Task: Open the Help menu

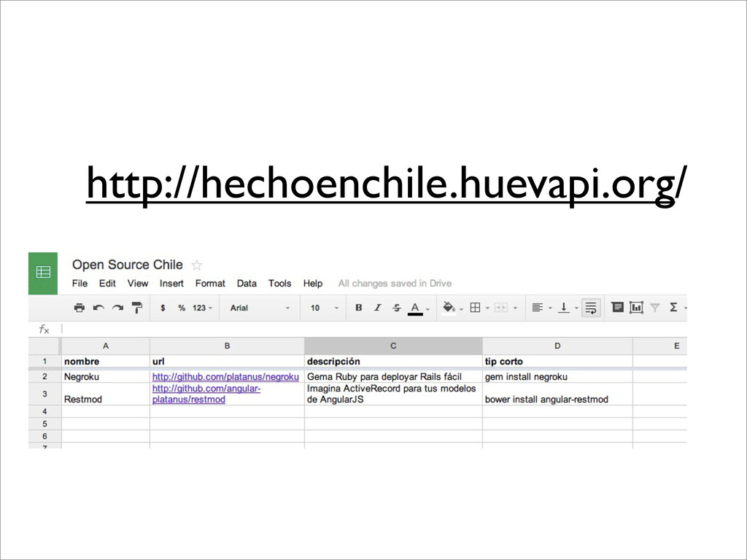Action: pyautogui.click(x=312, y=284)
